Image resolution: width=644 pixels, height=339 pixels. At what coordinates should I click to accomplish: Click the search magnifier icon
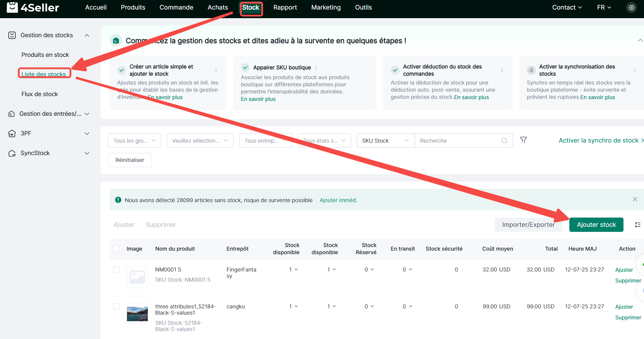click(x=504, y=141)
